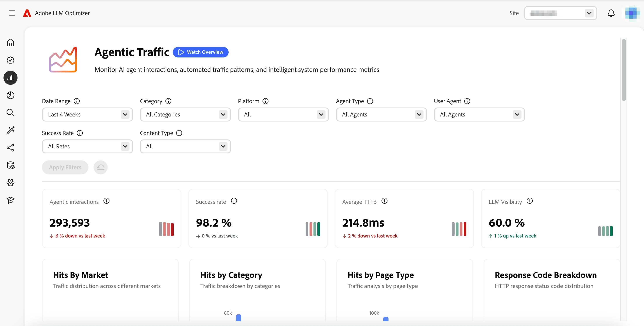Open the magic wand sidebar icon

[10, 130]
